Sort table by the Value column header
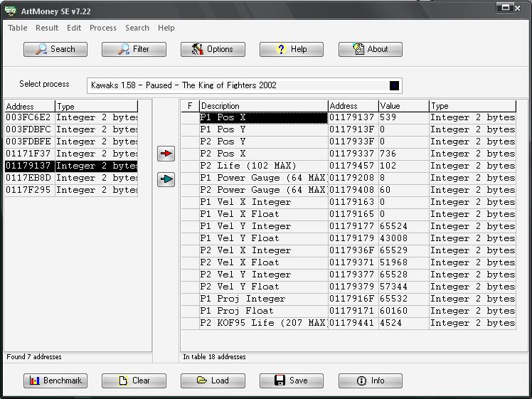Screen dimensions: 532x399 click(x=403, y=106)
